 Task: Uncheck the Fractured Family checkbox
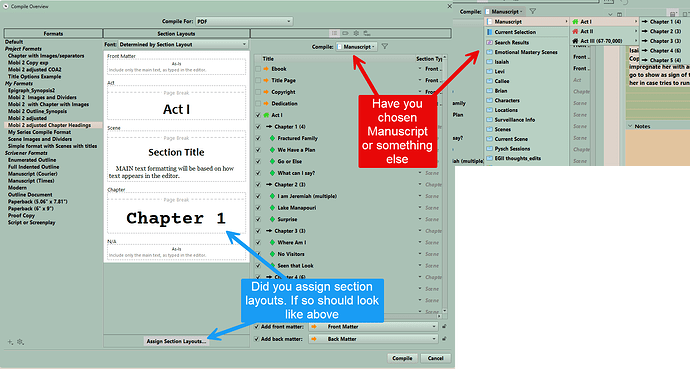[258, 139]
